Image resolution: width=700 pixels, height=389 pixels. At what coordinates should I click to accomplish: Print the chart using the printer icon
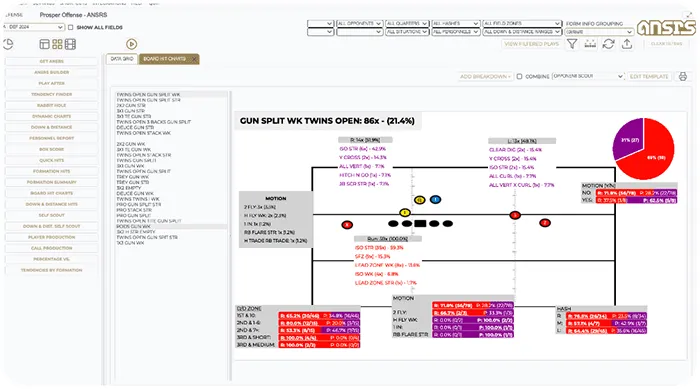click(683, 76)
